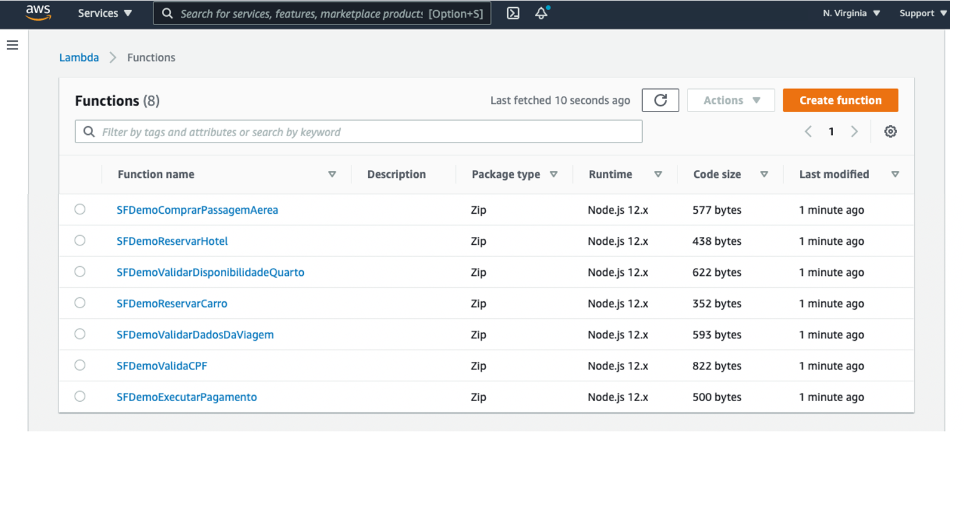Focus the AWS services search field
Screen dimensions: 980x523
pyautogui.click(x=322, y=13)
